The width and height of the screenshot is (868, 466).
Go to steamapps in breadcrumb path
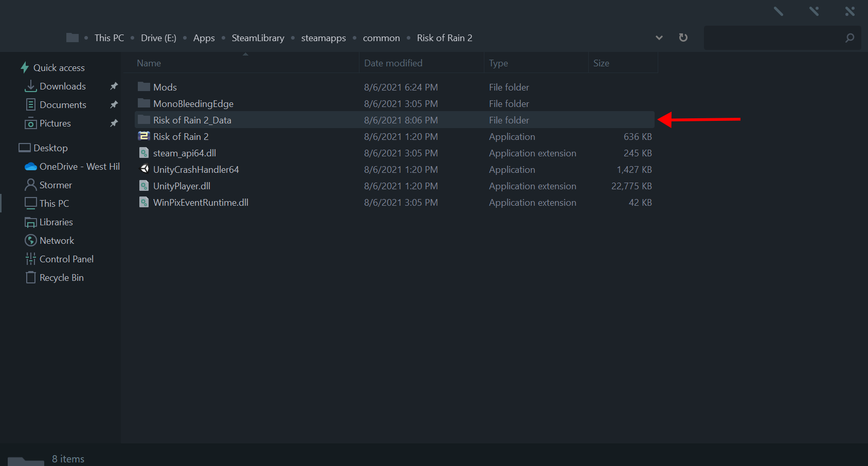[x=323, y=38]
